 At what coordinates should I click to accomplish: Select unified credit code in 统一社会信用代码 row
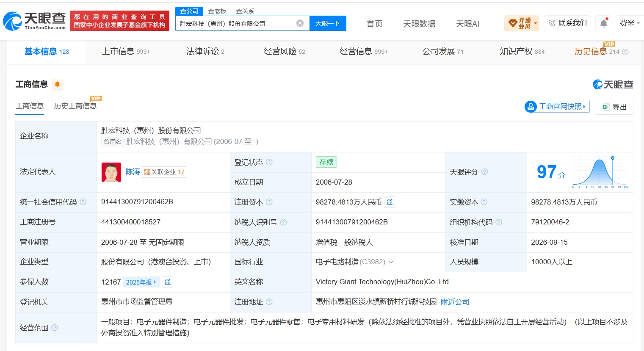point(137,202)
